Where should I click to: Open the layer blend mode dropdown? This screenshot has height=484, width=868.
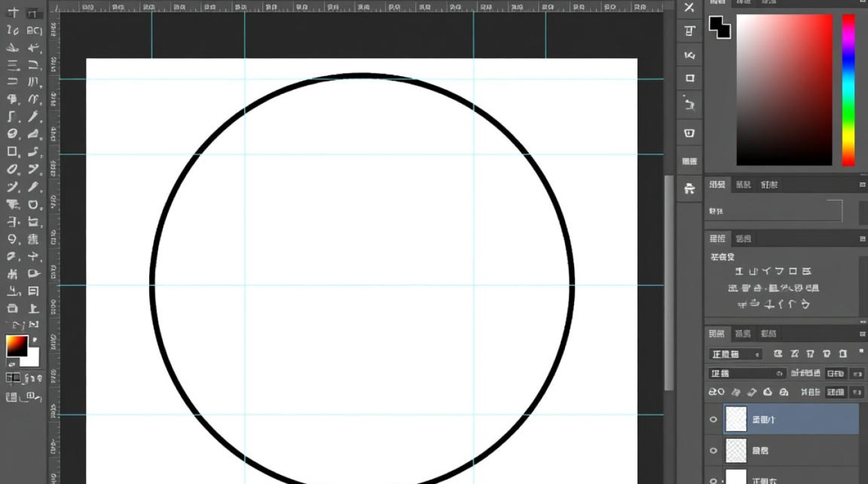747,374
